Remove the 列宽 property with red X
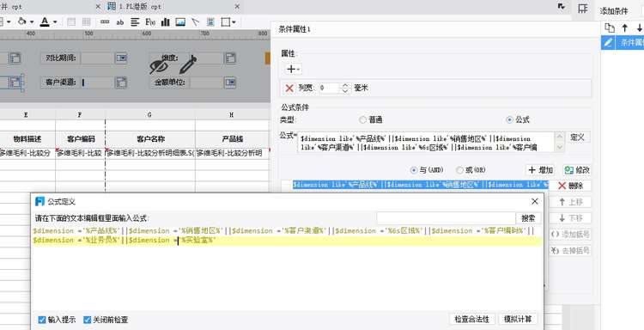This screenshot has width=644, height=330. coord(289,88)
